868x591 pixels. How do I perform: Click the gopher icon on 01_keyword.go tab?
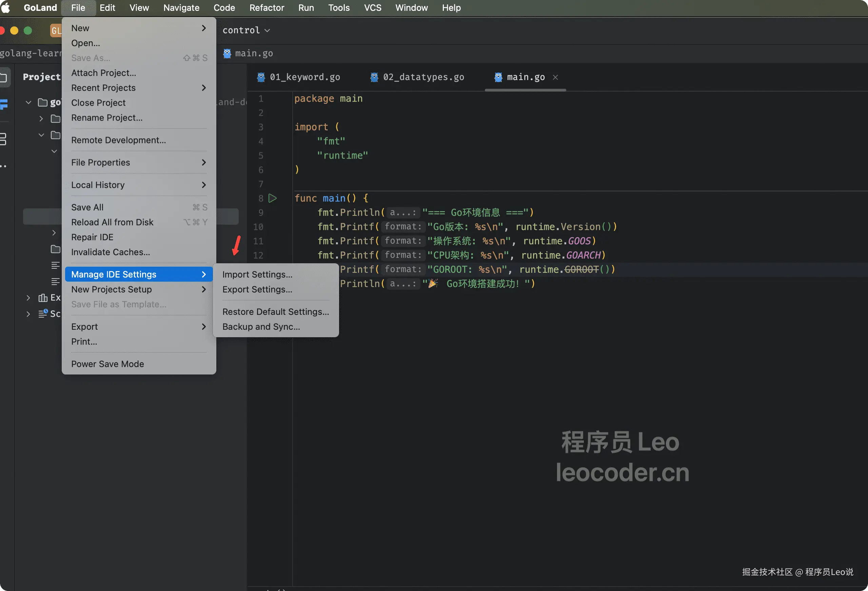[261, 77]
